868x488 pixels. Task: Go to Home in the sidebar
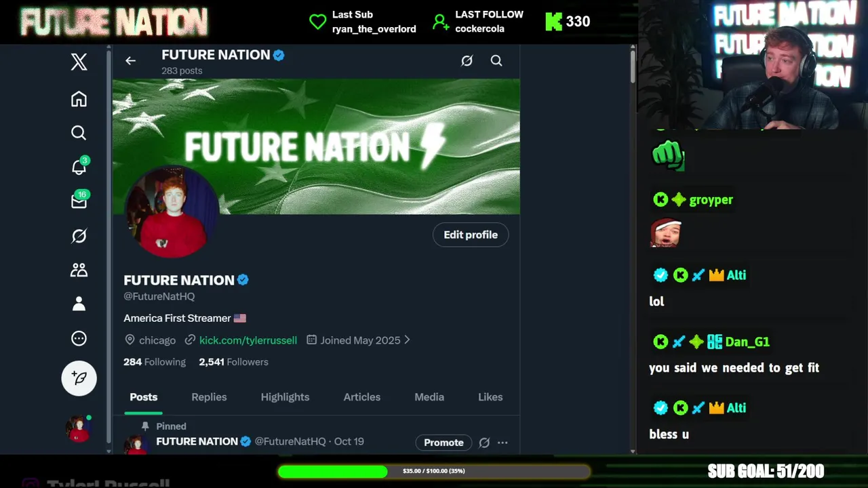pyautogui.click(x=79, y=99)
